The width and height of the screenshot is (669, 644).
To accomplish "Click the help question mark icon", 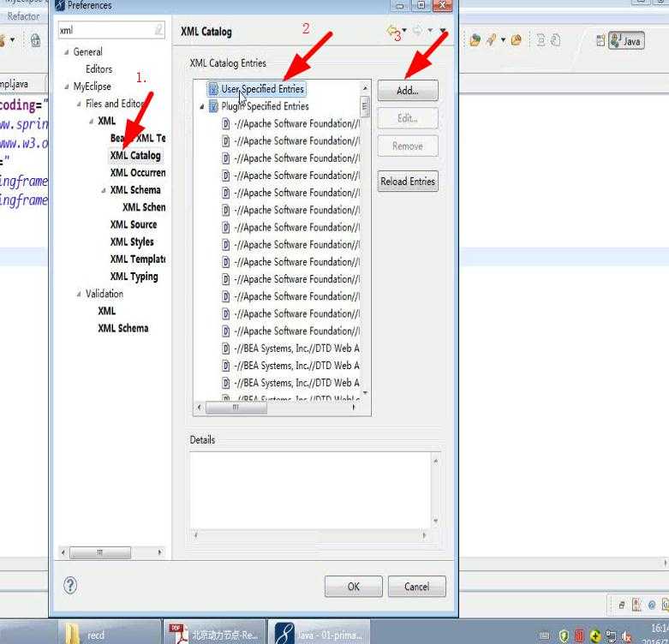I will coord(70,585).
